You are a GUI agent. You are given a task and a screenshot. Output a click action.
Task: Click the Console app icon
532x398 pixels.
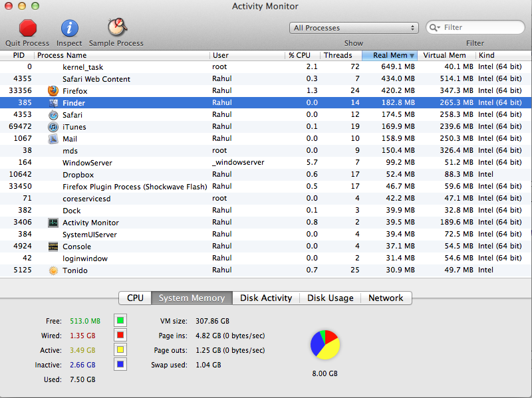(53, 247)
